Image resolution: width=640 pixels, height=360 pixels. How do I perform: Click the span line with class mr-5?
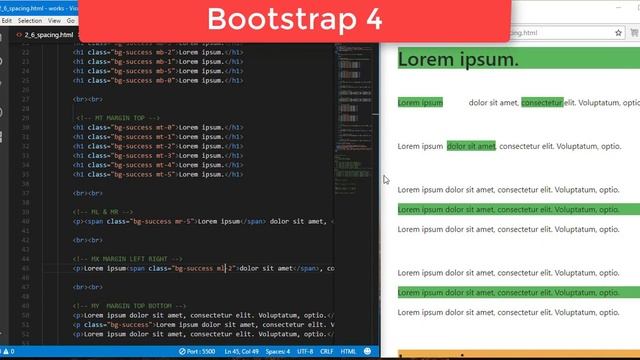tap(203, 221)
